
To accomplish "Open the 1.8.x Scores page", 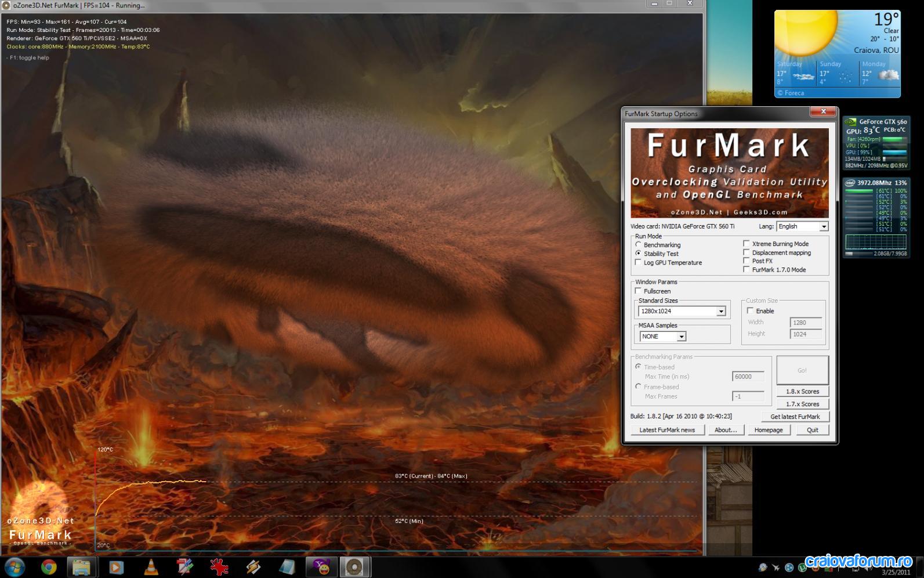I will (802, 391).
